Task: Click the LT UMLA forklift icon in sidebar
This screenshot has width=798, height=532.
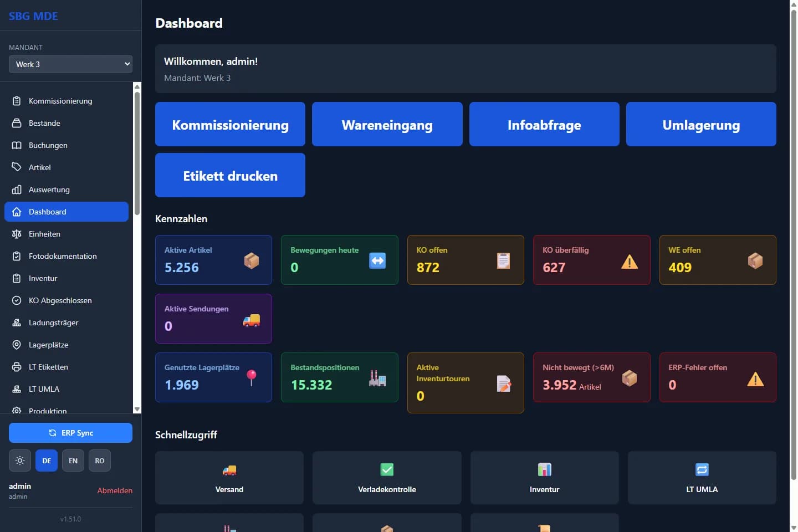Action: (x=17, y=389)
